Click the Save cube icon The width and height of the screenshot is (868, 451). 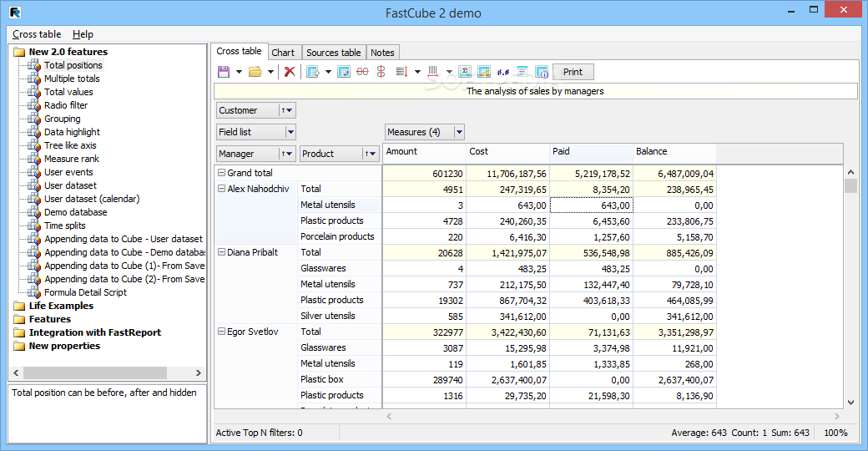pyautogui.click(x=224, y=72)
